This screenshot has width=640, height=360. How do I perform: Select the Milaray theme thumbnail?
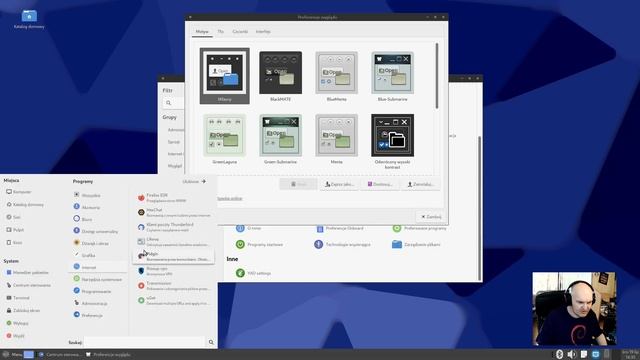coord(224,76)
